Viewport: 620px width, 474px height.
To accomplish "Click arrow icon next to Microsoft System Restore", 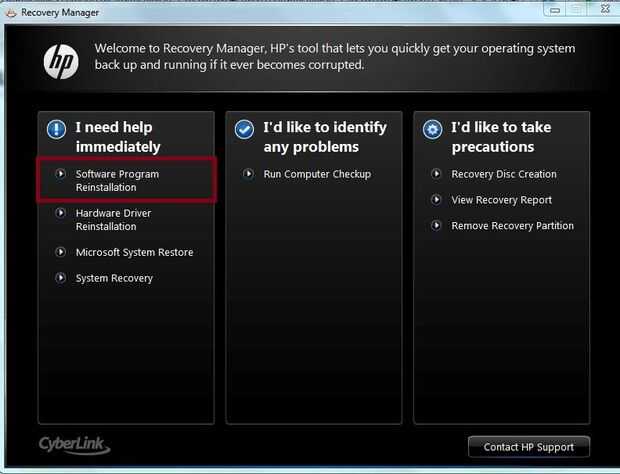I will [61, 252].
